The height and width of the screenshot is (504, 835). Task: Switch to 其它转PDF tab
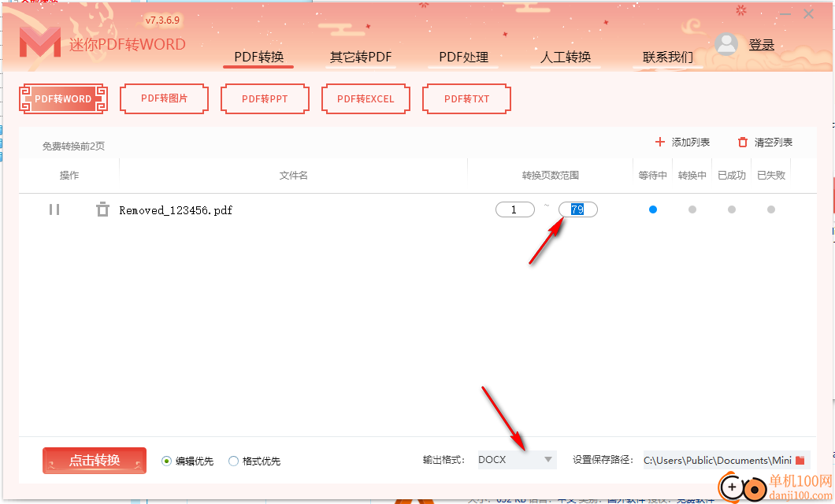[x=361, y=57]
